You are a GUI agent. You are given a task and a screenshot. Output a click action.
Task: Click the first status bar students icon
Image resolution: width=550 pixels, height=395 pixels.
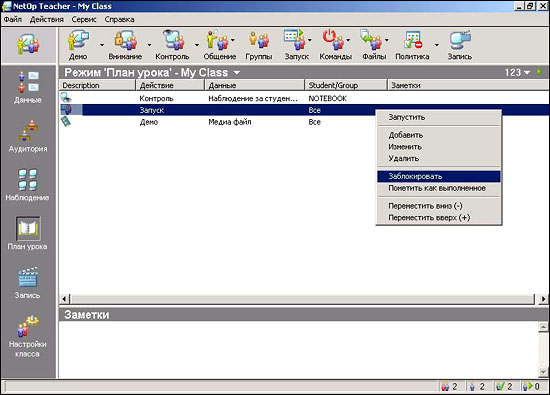(x=445, y=386)
